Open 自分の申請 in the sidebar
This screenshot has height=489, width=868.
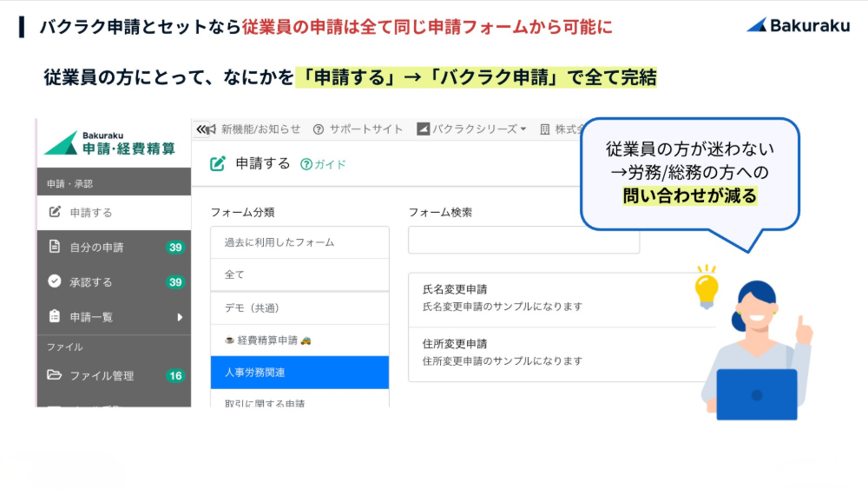tap(114, 247)
